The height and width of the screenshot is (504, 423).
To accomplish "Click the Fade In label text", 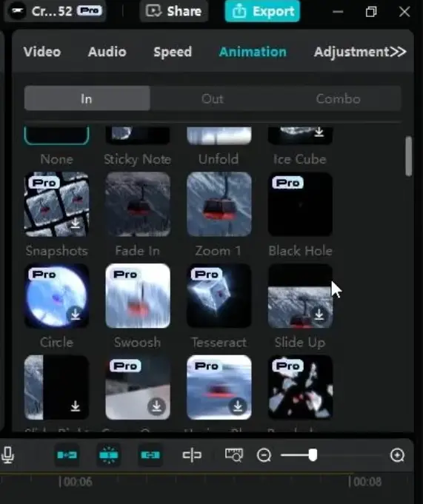I will 137,251.
